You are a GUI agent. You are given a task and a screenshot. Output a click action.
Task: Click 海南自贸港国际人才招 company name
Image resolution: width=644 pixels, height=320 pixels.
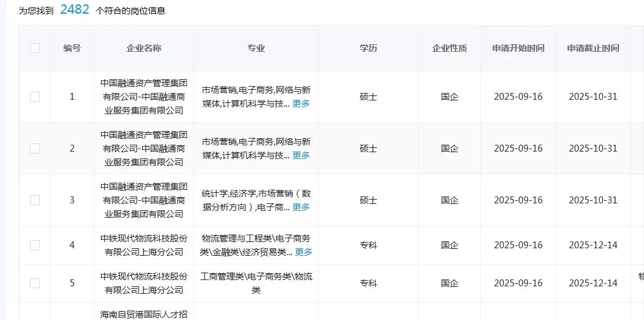pos(144,314)
